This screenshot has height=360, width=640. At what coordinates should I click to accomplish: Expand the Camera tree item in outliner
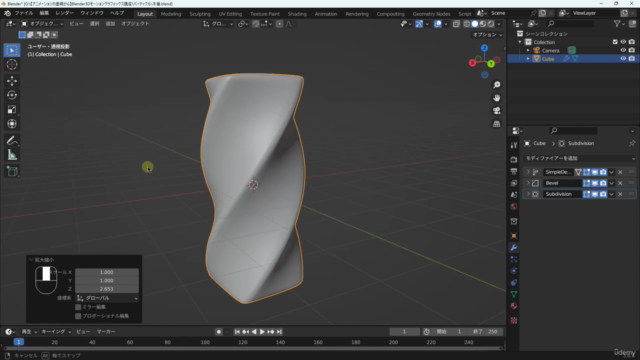(x=528, y=51)
